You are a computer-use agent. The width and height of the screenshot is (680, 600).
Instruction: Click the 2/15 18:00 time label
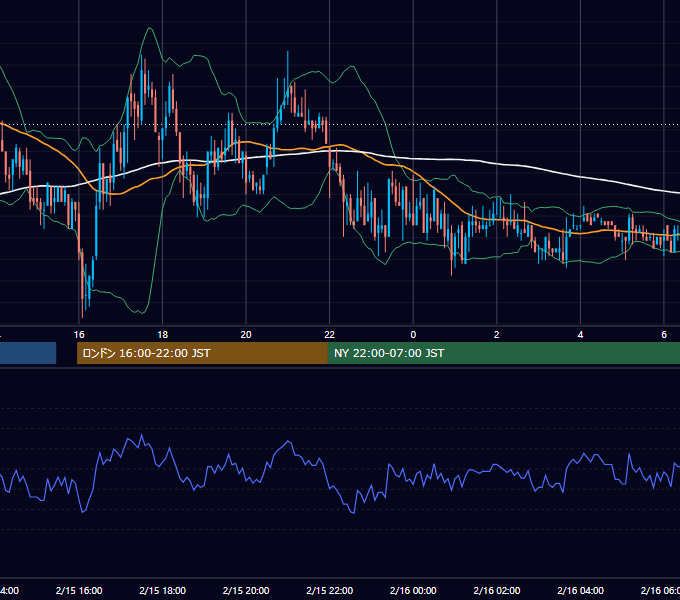coord(163,590)
